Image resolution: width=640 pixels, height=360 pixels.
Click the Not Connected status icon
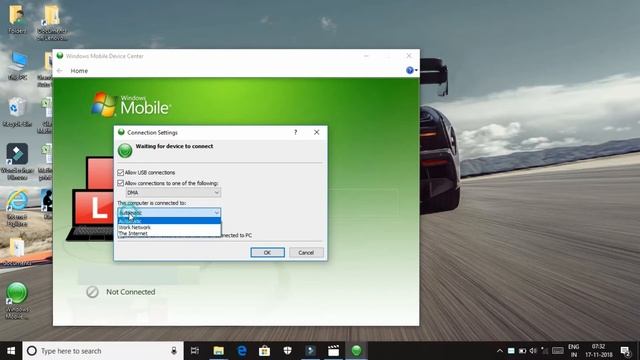[92, 292]
